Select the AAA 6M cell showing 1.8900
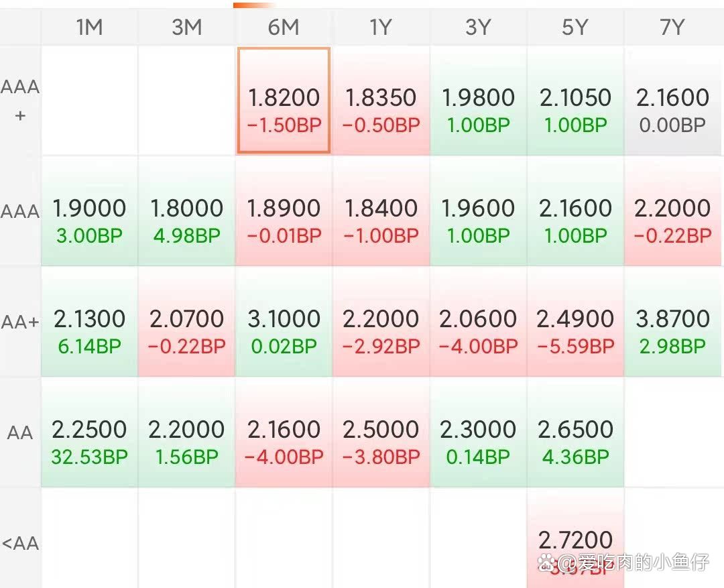This screenshot has width=724, height=588. point(284,212)
